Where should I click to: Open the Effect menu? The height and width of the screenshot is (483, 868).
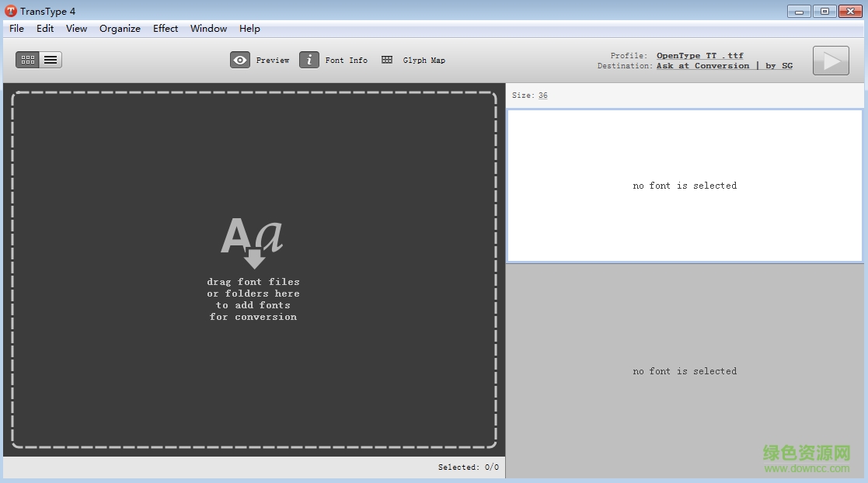[x=166, y=29]
